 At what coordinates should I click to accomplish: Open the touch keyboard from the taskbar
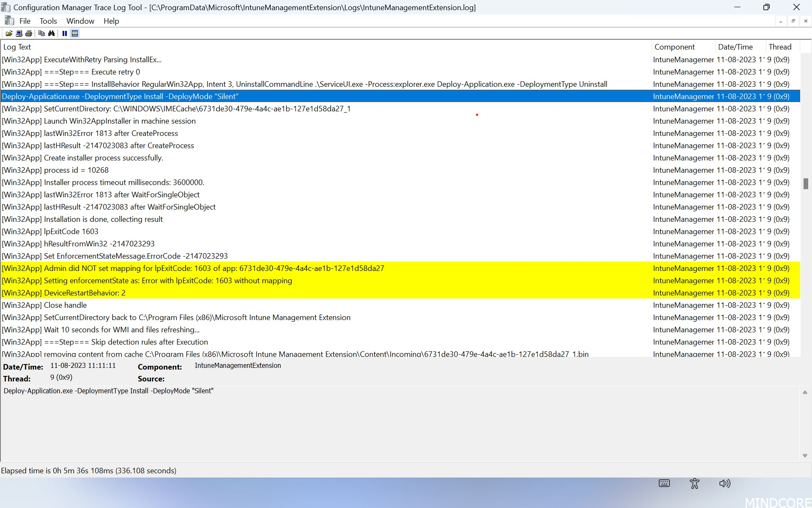click(664, 483)
